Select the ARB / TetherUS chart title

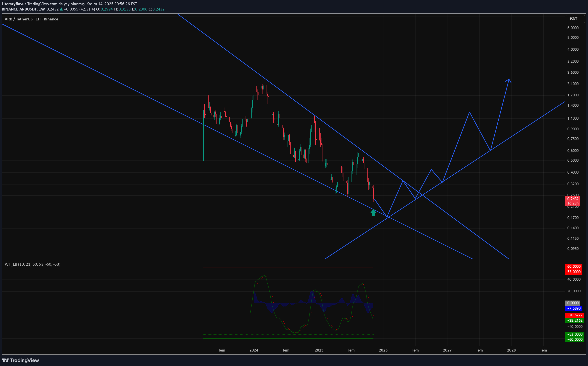[32, 19]
